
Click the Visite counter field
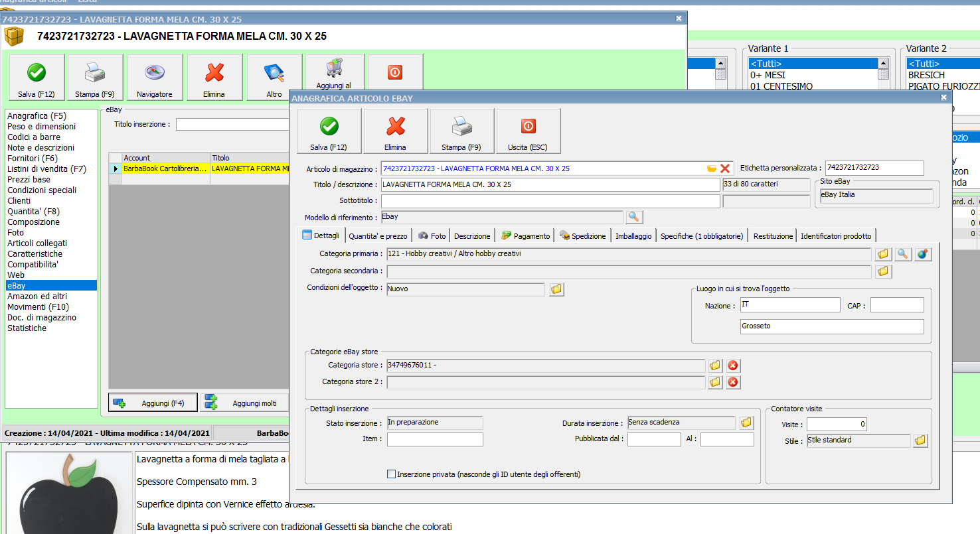[837, 424]
